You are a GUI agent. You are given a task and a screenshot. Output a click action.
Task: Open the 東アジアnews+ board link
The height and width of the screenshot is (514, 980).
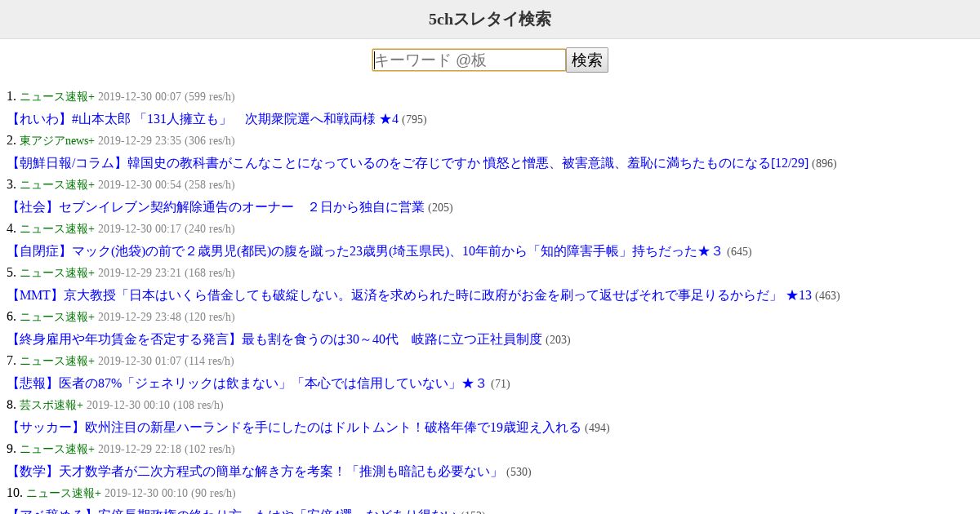[57, 140]
